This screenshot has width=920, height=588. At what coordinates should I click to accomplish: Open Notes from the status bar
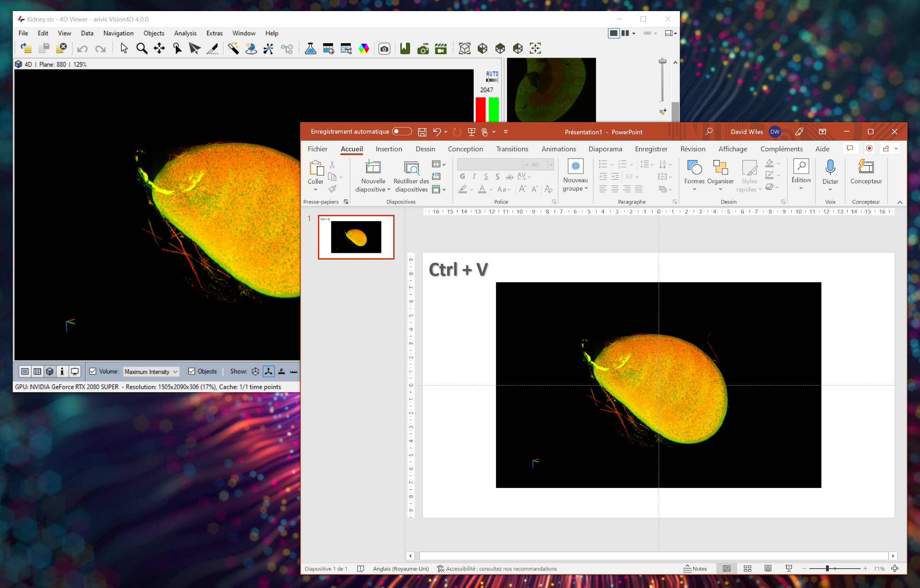(696, 568)
